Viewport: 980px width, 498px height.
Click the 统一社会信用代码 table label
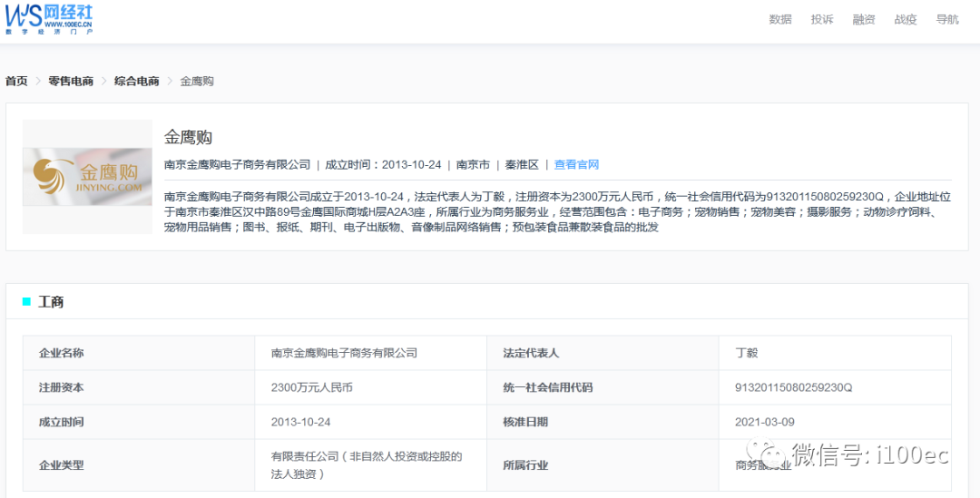click(547, 387)
